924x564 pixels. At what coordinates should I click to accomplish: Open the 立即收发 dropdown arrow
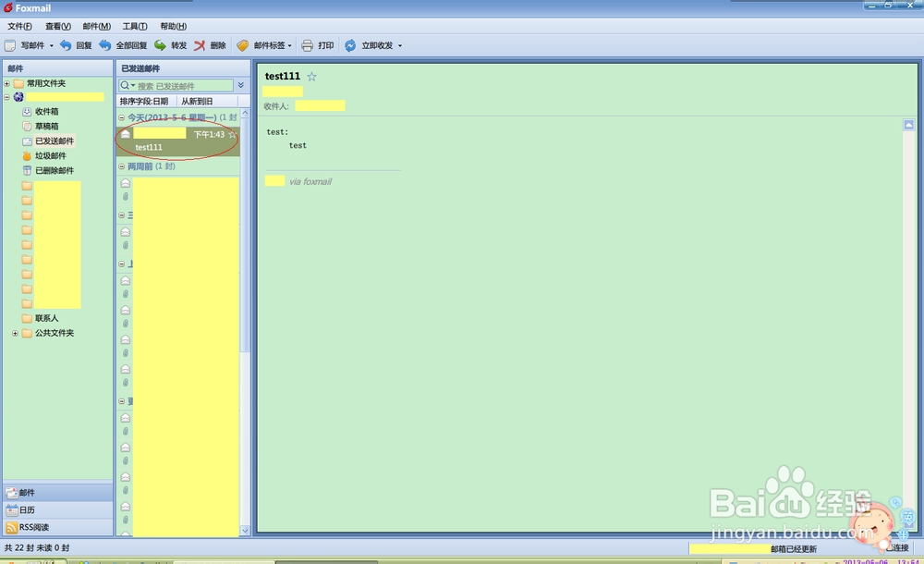(x=399, y=45)
